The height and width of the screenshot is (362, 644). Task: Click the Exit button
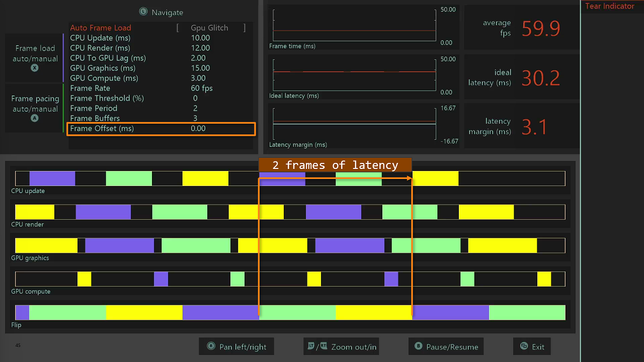tap(532, 346)
